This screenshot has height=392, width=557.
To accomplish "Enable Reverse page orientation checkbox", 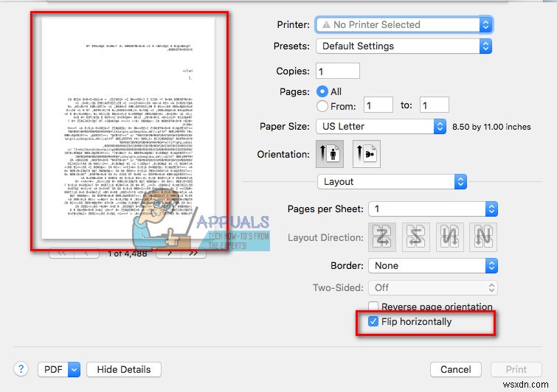I will pos(373,306).
